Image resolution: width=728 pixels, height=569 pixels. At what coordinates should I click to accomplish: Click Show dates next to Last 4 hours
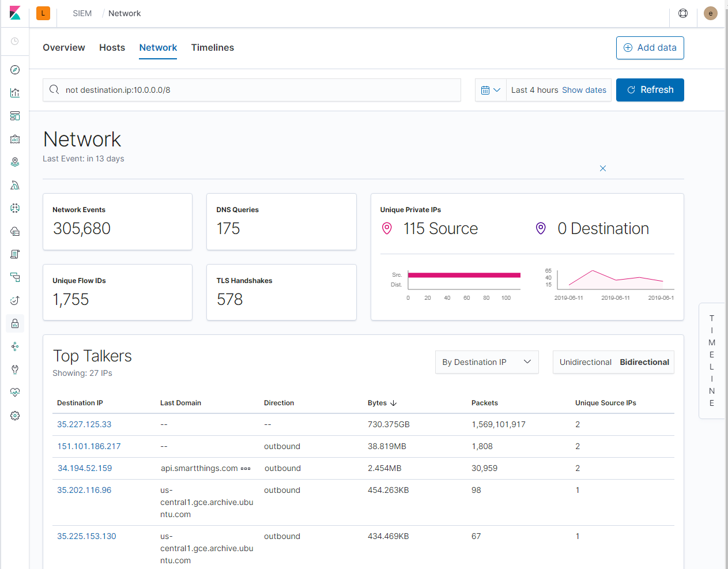[584, 90]
